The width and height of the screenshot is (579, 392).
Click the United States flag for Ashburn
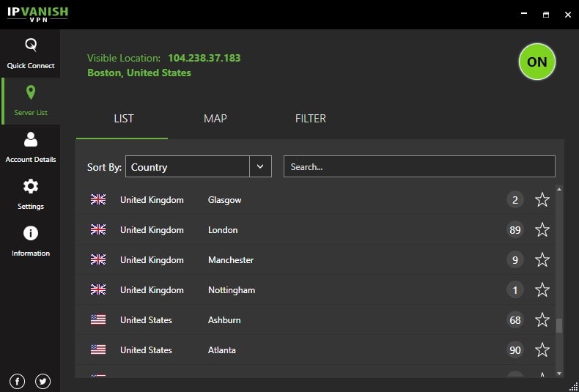tap(98, 319)
